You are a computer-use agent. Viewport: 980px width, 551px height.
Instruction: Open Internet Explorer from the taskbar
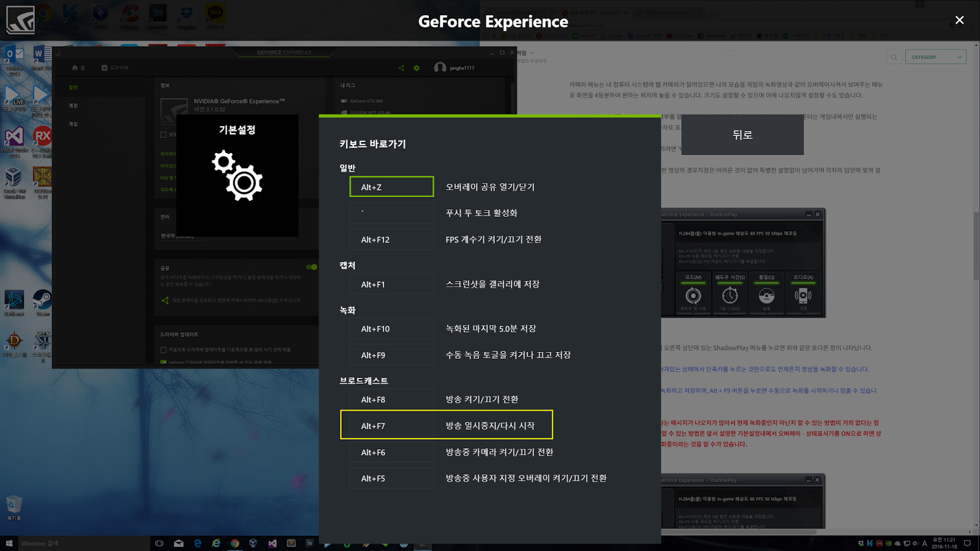coord(216,543)
